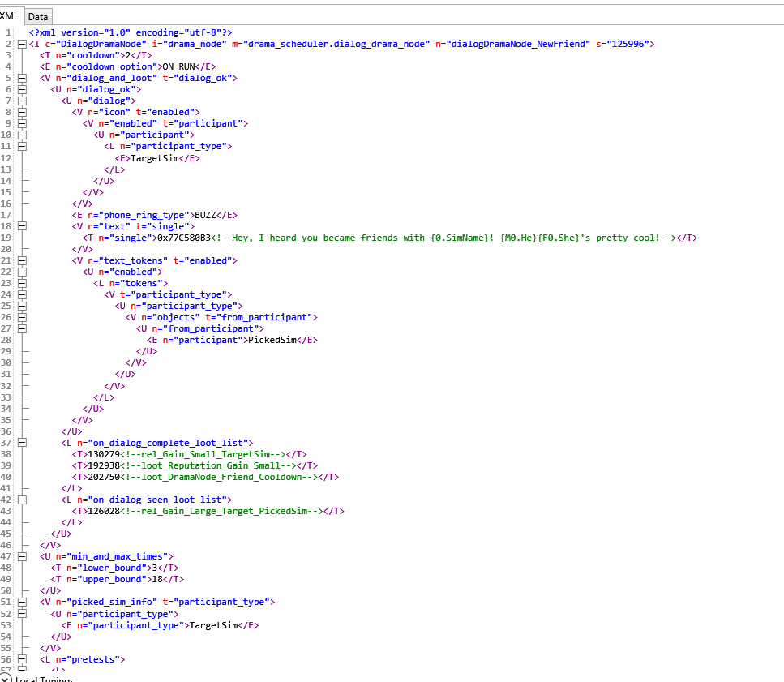Collapse the from_participant node on line 27
Image resolution: width=784 pixels, height=682 pixels.
click(22, 328)
